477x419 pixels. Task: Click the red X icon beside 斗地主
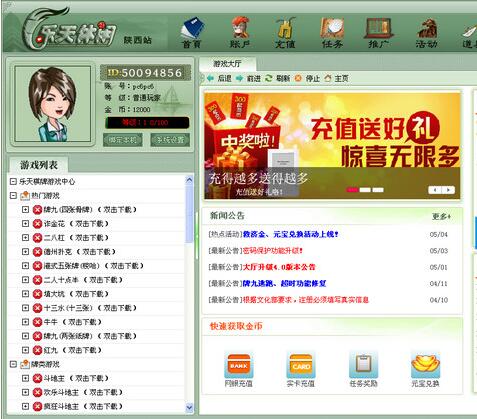(x=37, y=378)
